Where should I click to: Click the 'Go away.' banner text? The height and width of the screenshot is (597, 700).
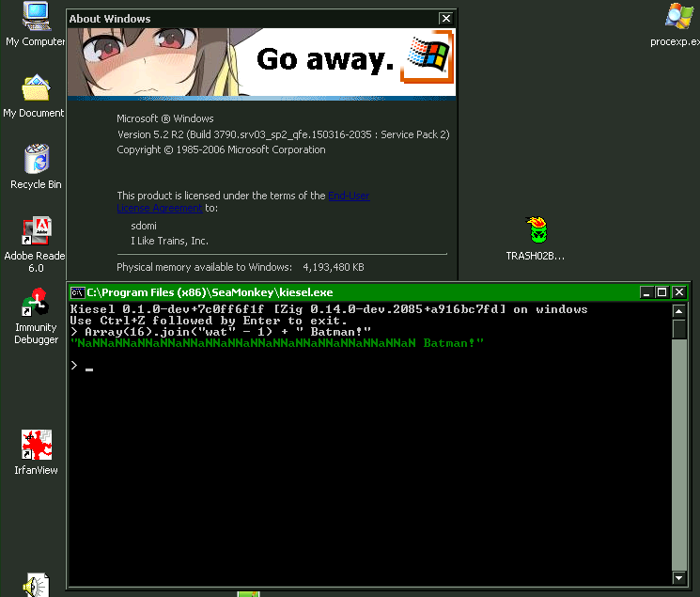click(x=325, y=59)
